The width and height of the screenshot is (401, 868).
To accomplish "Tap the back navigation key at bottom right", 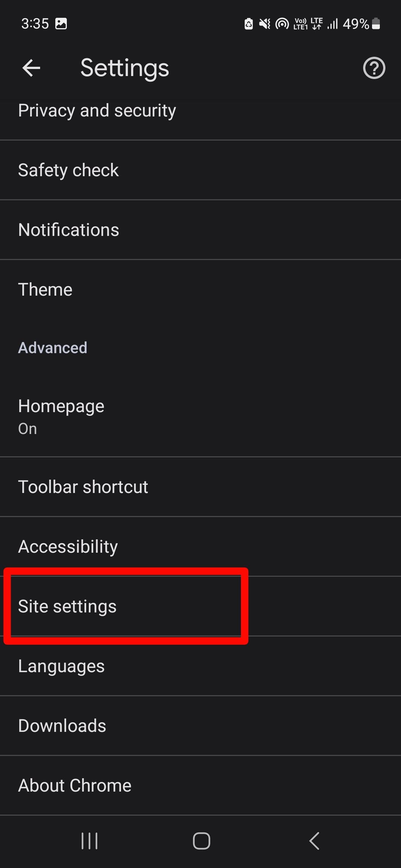I will coord(314,841).
